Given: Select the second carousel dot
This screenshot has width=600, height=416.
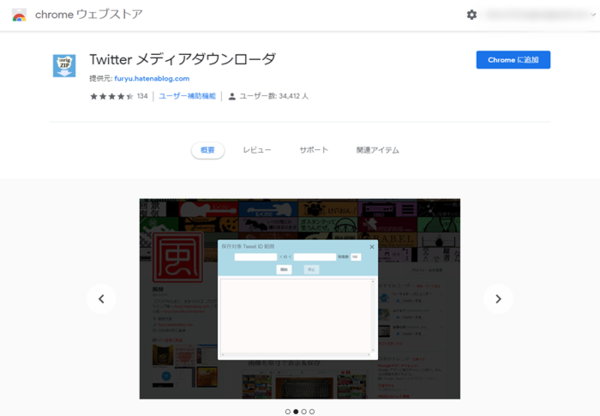Looking at the screenshot, I should (x=296, y=411).
